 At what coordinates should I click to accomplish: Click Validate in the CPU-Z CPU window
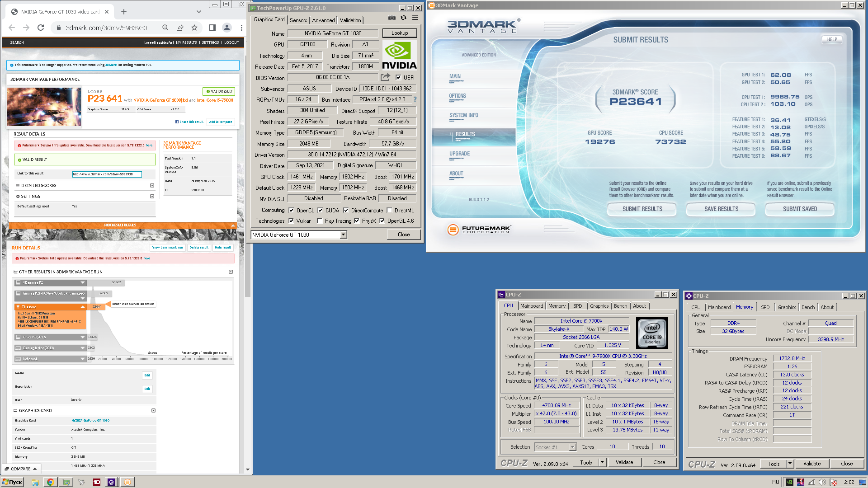tap(624, 462)
